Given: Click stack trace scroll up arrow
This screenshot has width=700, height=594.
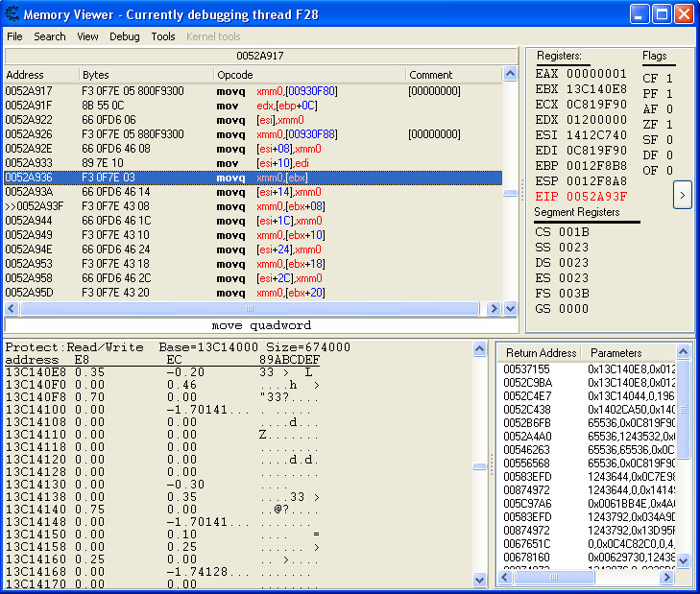Looking at the screenshot, I should pyautogui.click(x=683, y=351).
